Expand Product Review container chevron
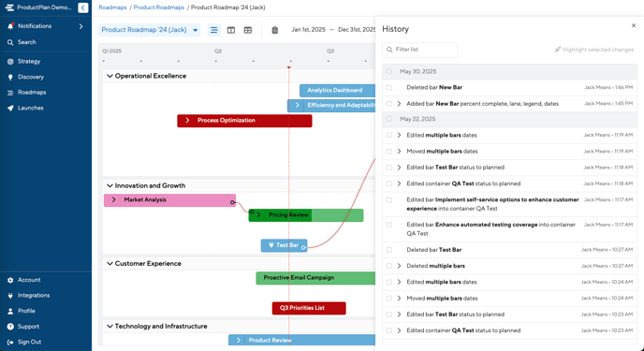 click(238, 341)
